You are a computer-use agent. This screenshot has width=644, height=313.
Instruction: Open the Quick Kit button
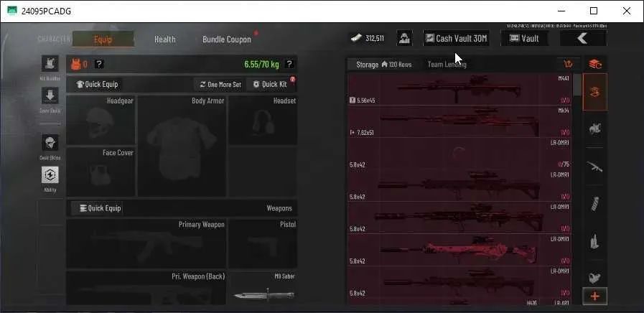[271, 84]
